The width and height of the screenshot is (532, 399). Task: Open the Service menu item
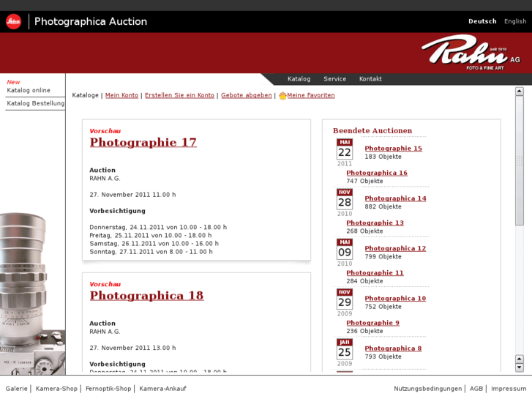pos(334,79)
